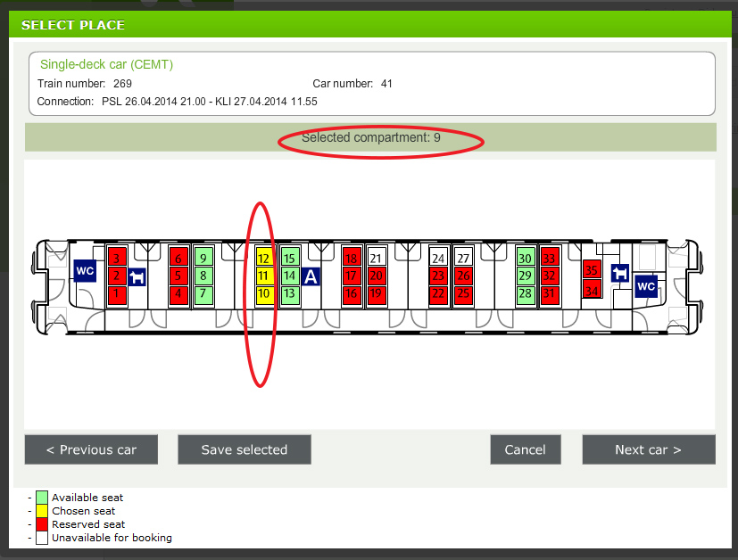Click reserved seat 17
The image size is (738, 560).
click(352, 276)
